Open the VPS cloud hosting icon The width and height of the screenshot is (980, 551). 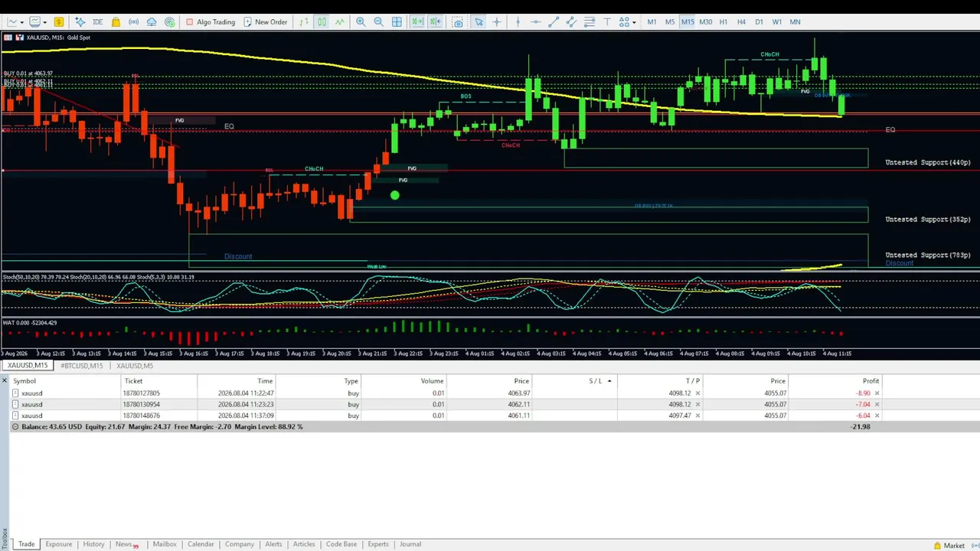(x=152, y=21)
